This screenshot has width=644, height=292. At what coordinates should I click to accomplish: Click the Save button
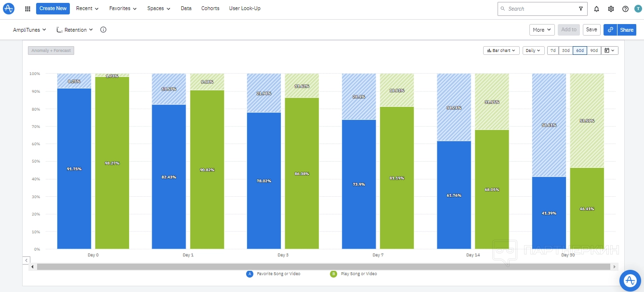click(x=591, y=30)
